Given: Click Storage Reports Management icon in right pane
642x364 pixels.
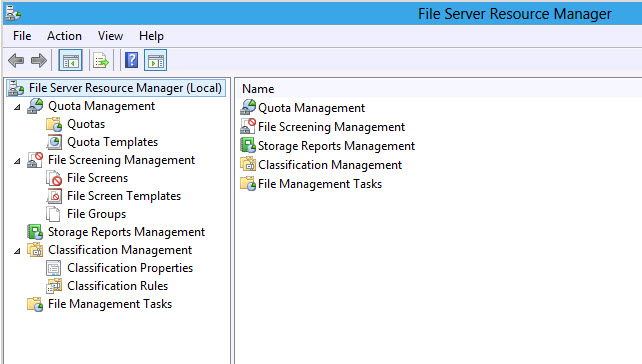Looking at the screenshot, I should click(248, 145).
